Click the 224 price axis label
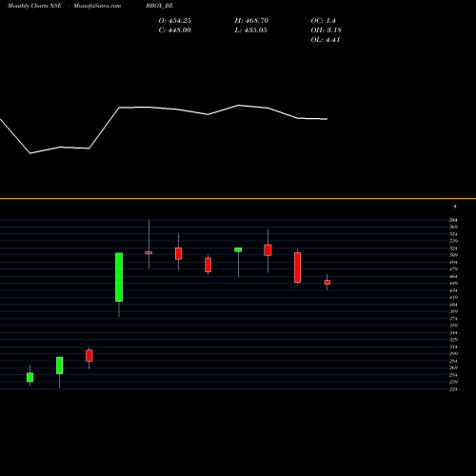 (x=453, y=389)
